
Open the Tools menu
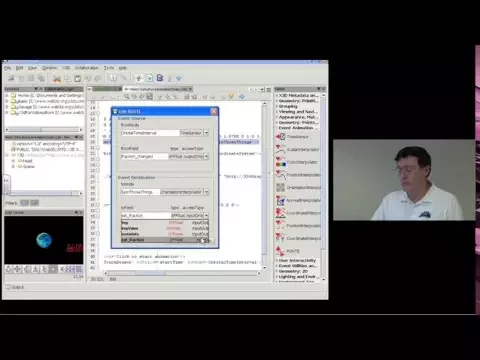pyautogui.click(x=109, y=68)
